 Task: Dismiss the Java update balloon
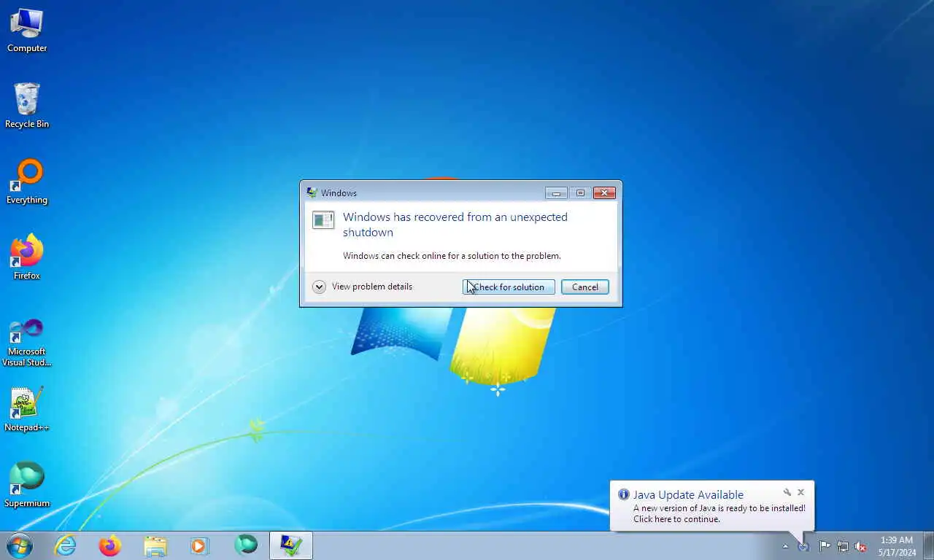[800, 492]
